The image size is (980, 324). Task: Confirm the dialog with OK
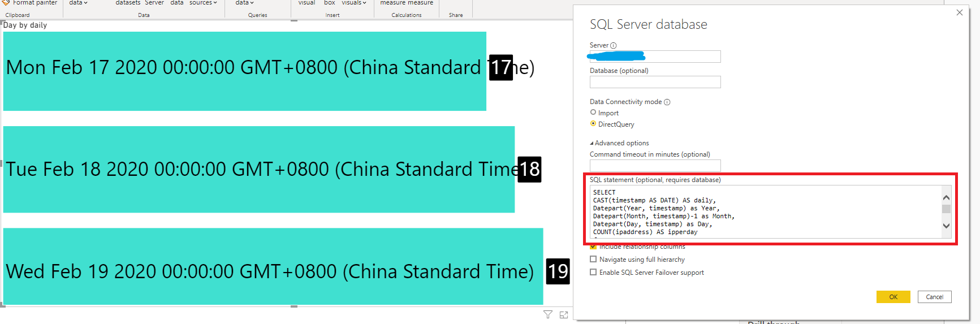pos(893,297)
